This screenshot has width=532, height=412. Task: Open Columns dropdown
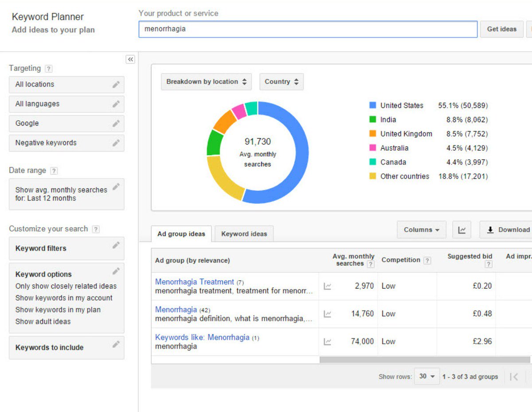[422, 230]
